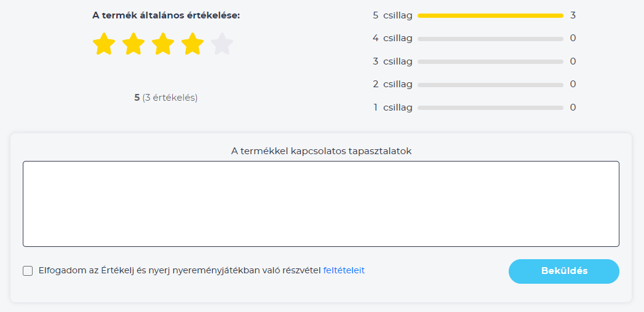The width and height of the screenshot is (644, 312).
Task: Click the 1 csillag label
Action: coord(392,107)
